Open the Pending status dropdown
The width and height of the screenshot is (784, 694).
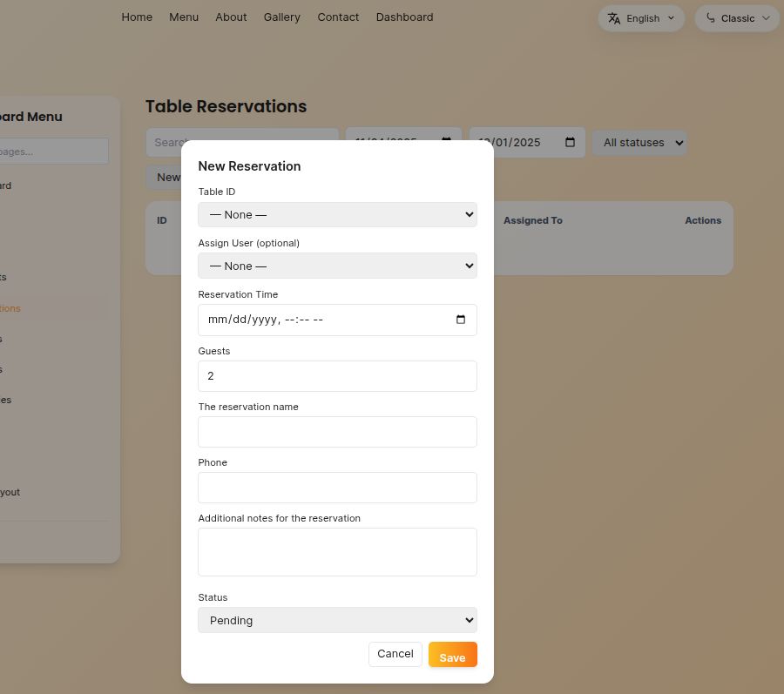pos(337,620)
